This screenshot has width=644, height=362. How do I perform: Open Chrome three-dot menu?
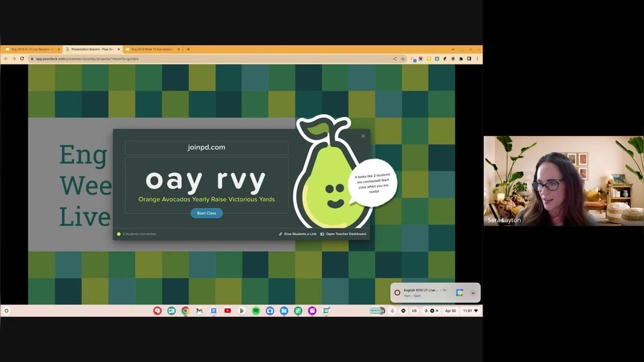[x=477, y=59]
